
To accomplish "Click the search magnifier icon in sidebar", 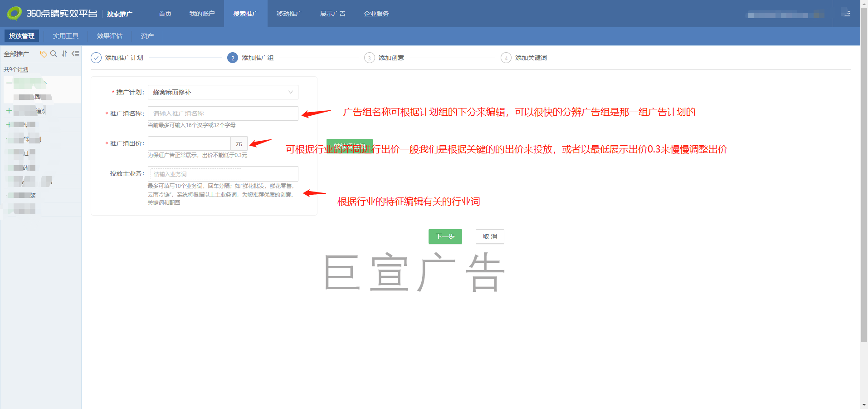I will click(x=54, y=54).
